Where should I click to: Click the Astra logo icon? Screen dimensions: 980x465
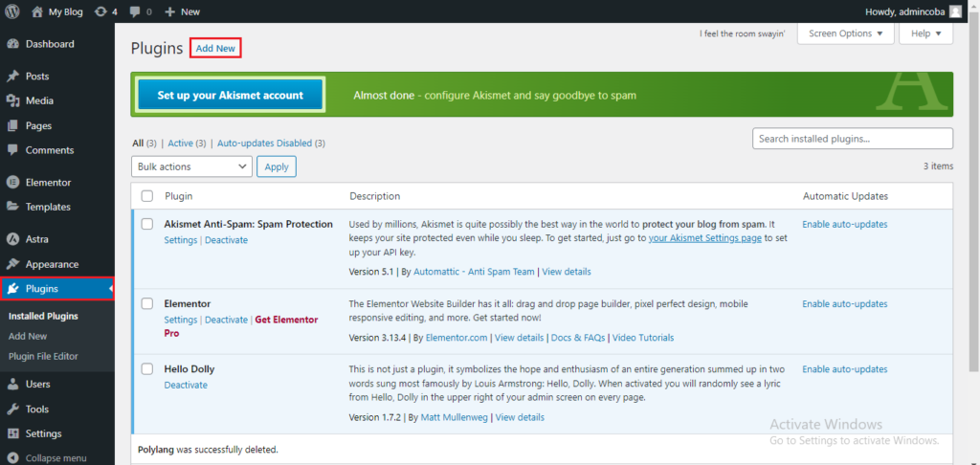[12, 239]
